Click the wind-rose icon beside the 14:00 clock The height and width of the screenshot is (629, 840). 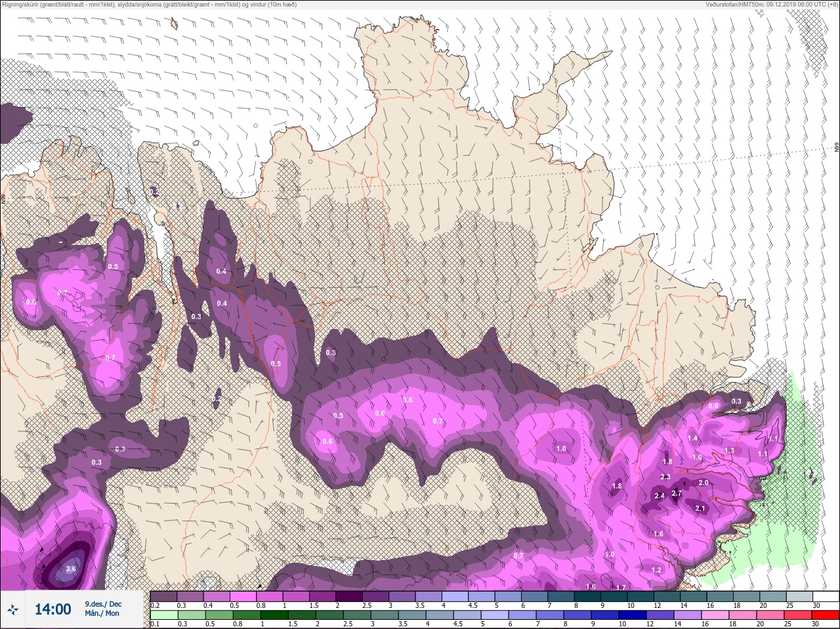(12, 609)
